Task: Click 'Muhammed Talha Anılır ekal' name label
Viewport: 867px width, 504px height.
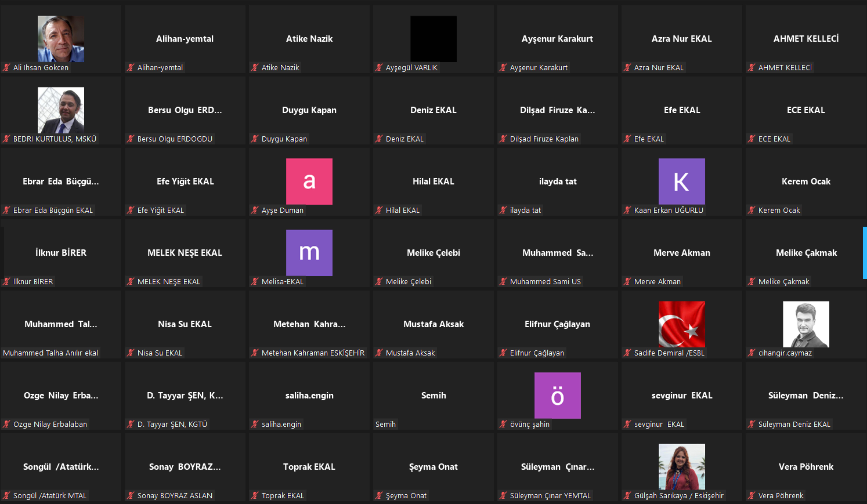Action: pyautogui.click(x=51, y=353)
